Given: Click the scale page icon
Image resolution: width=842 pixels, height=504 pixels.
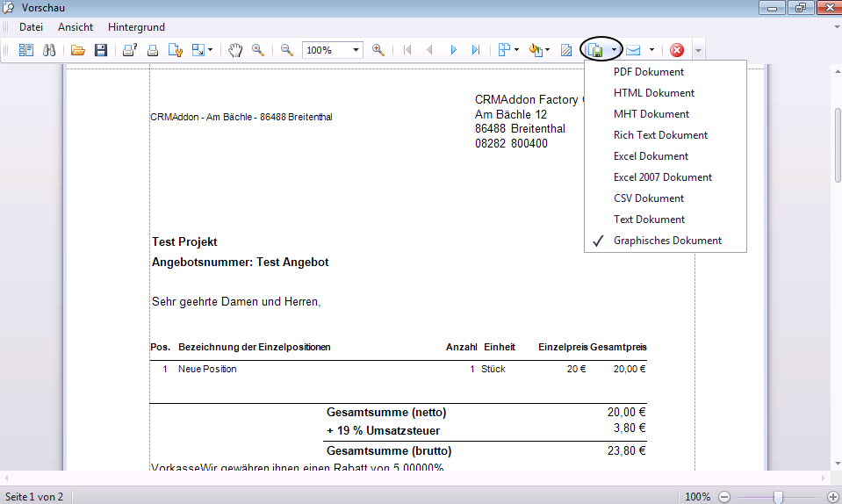Looking at the screenshot, I should pos(198,50).
